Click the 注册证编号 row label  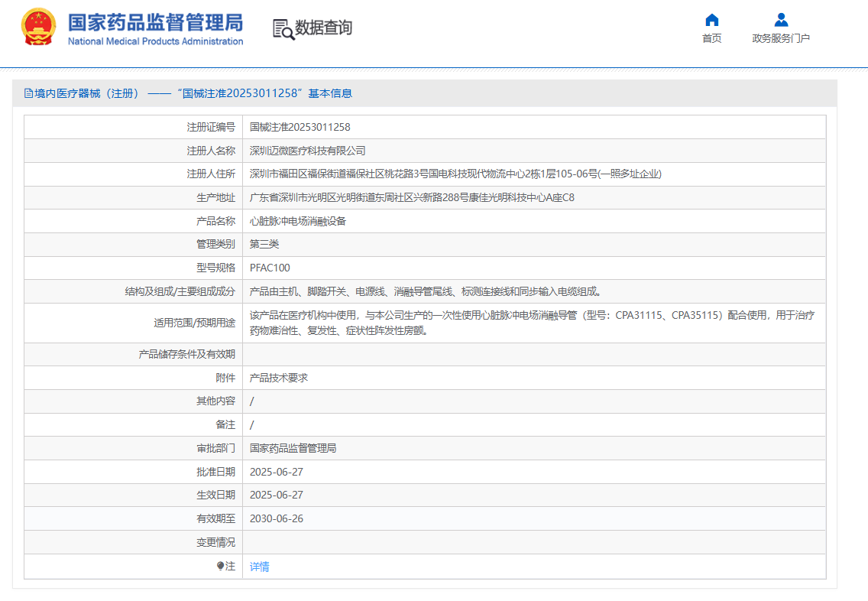pyautogui.click(x=211, y=127)
